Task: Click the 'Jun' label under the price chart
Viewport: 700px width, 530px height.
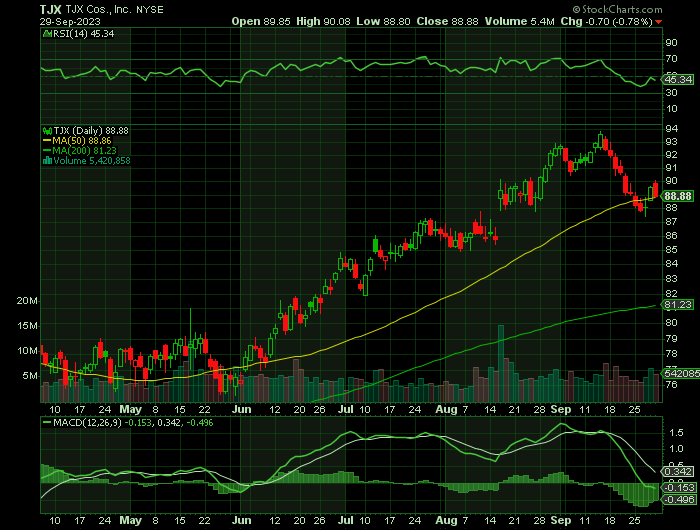Action: [x=242, y=409]
